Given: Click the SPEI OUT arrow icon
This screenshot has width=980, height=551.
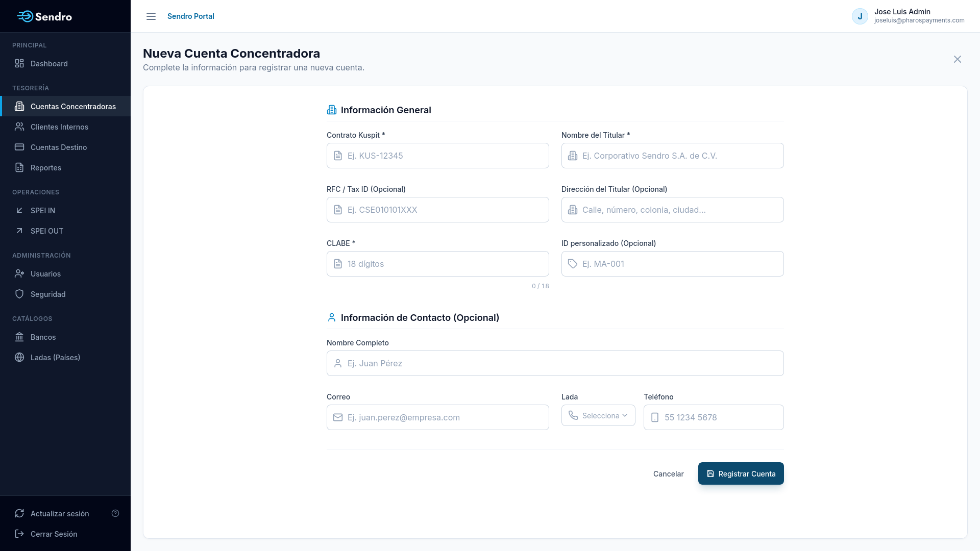Looking at the screenshot, I should coord(19,231).
